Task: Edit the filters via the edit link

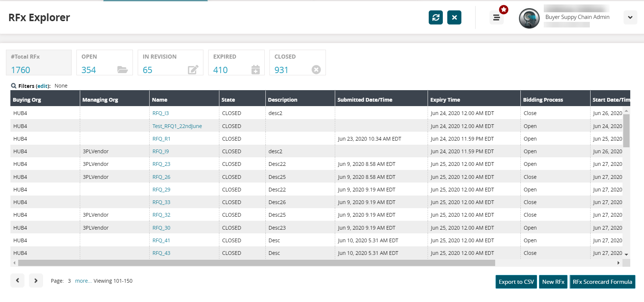Action: point(43,86)
